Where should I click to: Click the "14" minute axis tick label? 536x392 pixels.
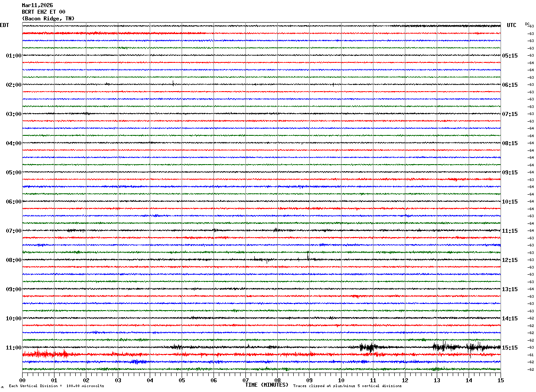469,380
